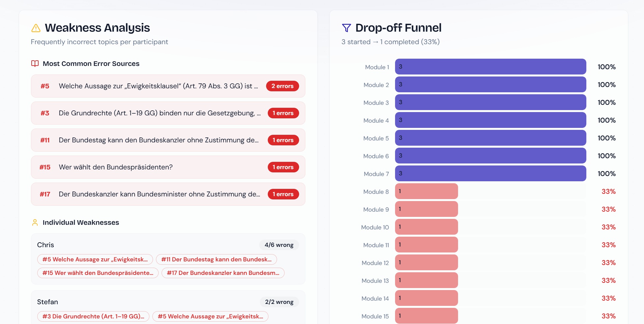Click the '1 errors' badge on row #17
Screen dimensions: 644x324
pos(283,194)
